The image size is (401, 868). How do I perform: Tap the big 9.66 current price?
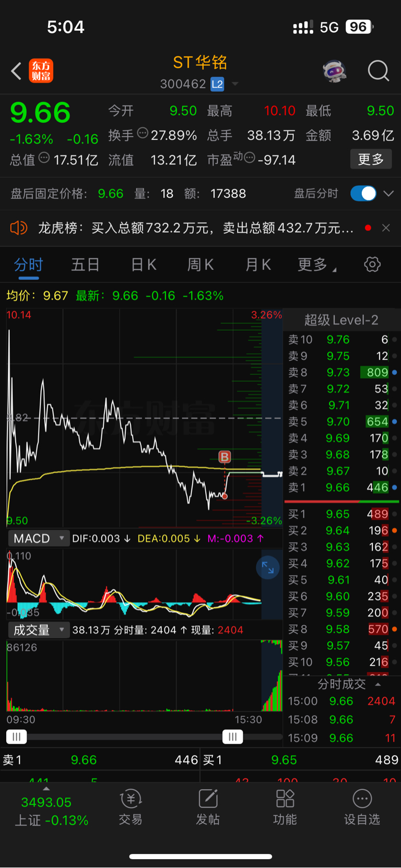[40, 113]
